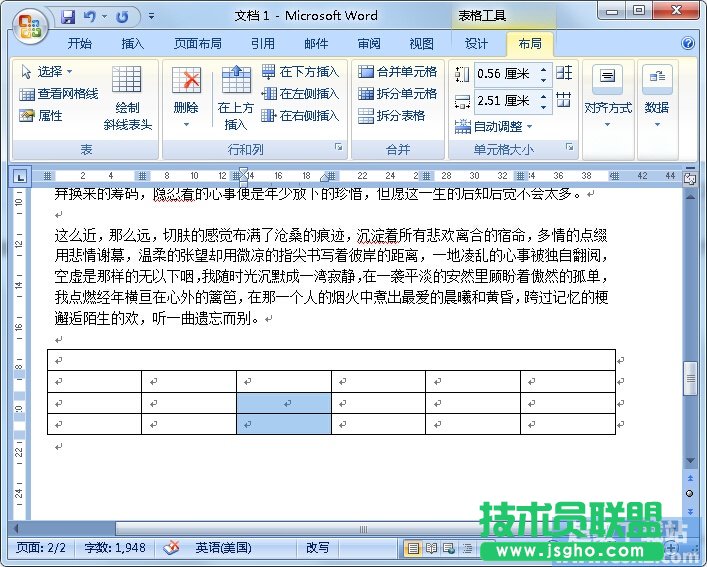Viewport: 707px width, 567px height.
Task: Save the document from the quick access toolbar
Action: coord(68,17)
